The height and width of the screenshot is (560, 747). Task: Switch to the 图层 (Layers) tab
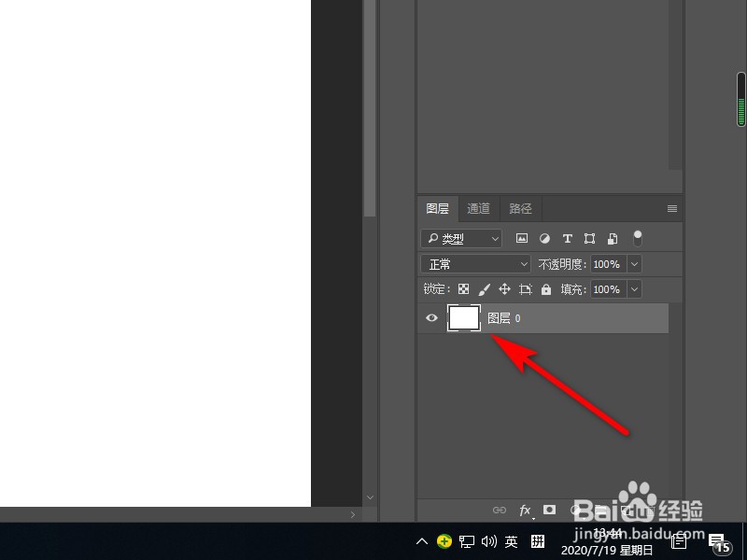point(437,208)
